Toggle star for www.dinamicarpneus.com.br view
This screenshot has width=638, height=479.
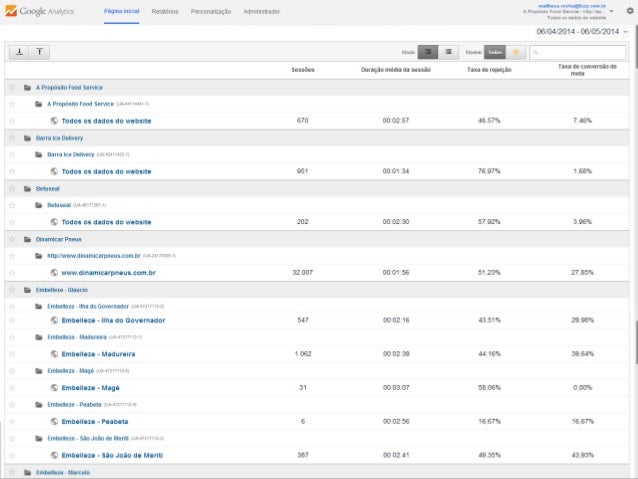(x=12, y=272)
